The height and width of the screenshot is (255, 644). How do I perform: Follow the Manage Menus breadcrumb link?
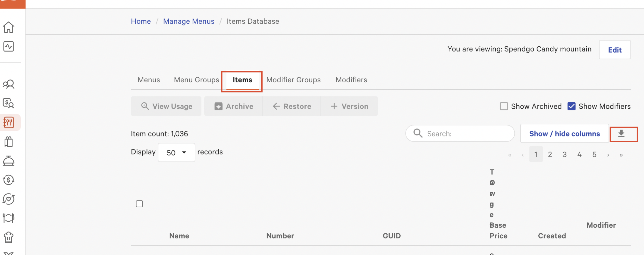(189, 21)
